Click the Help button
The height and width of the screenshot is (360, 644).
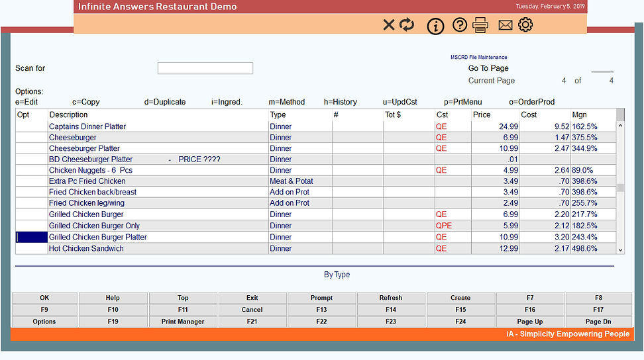click(113, 298)
